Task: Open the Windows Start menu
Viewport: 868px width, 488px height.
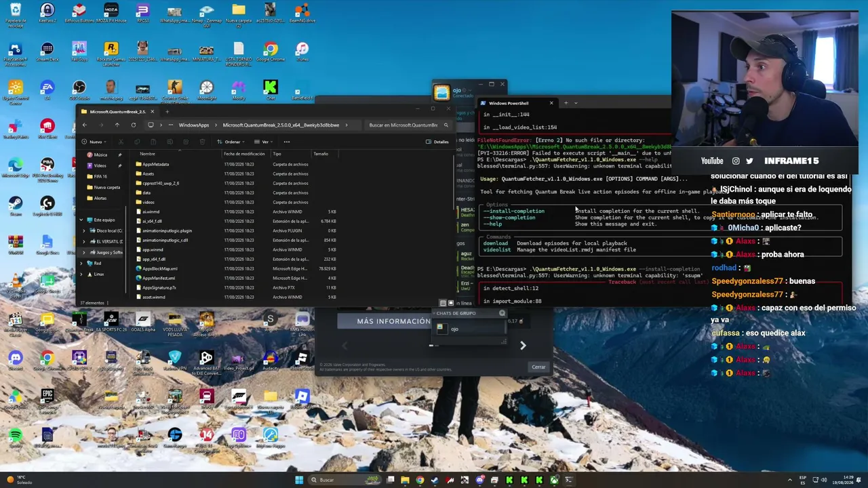Action: pos(299,480)
